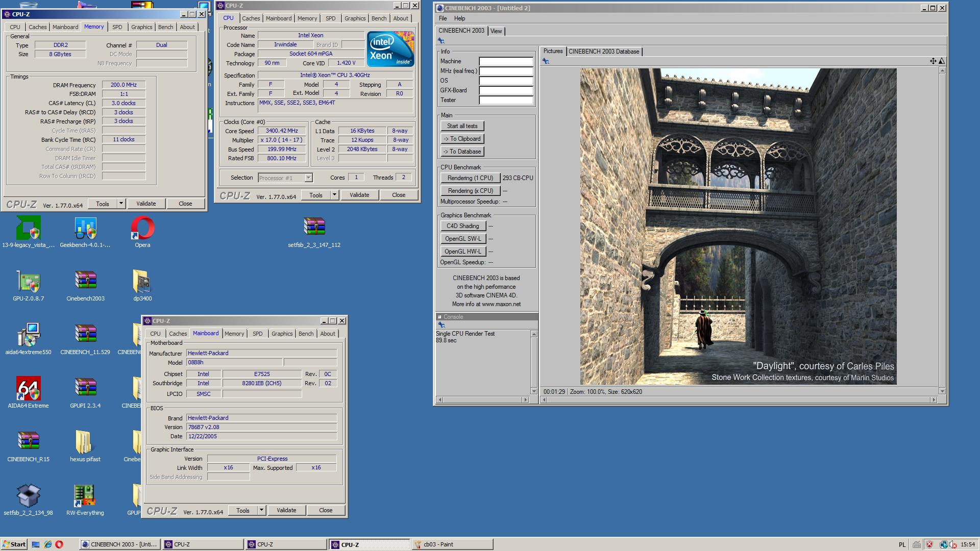Select the Caches tab in Mainboard CPU-Z window
This screenshot has width=980, height=551.
178,334
